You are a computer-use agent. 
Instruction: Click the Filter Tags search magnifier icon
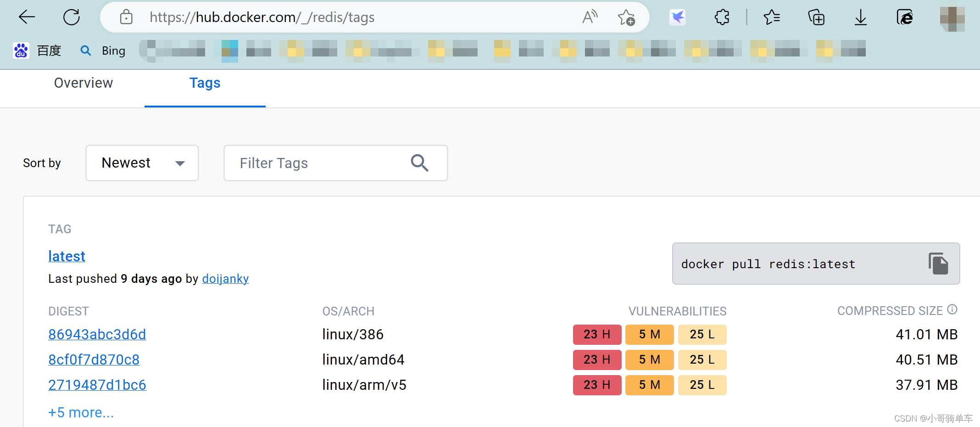point(420,163)
